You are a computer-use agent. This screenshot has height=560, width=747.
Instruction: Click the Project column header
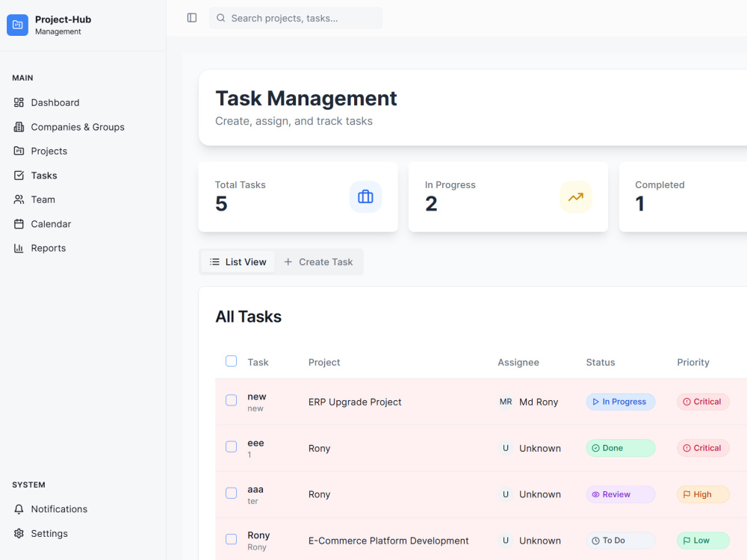coord(324,362)
